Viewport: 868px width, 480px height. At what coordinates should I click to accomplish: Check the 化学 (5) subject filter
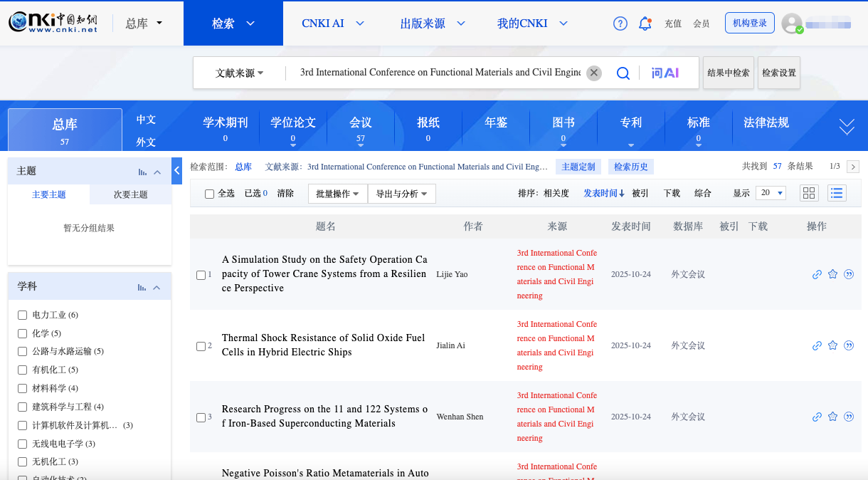coord(22,333)
